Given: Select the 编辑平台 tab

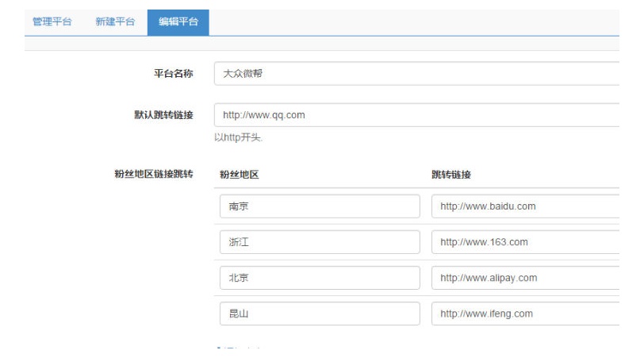Looking at the screenshot, I should (x=178, y=22).
